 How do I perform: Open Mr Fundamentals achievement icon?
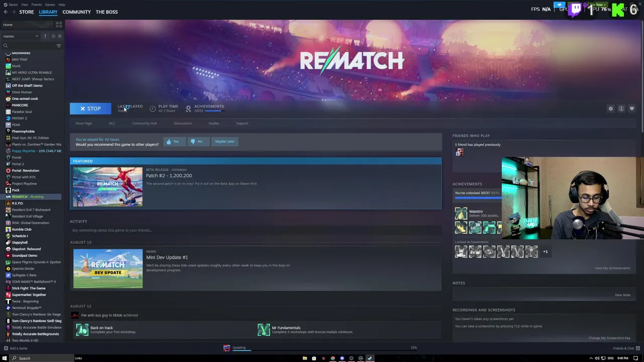(264, 330)
